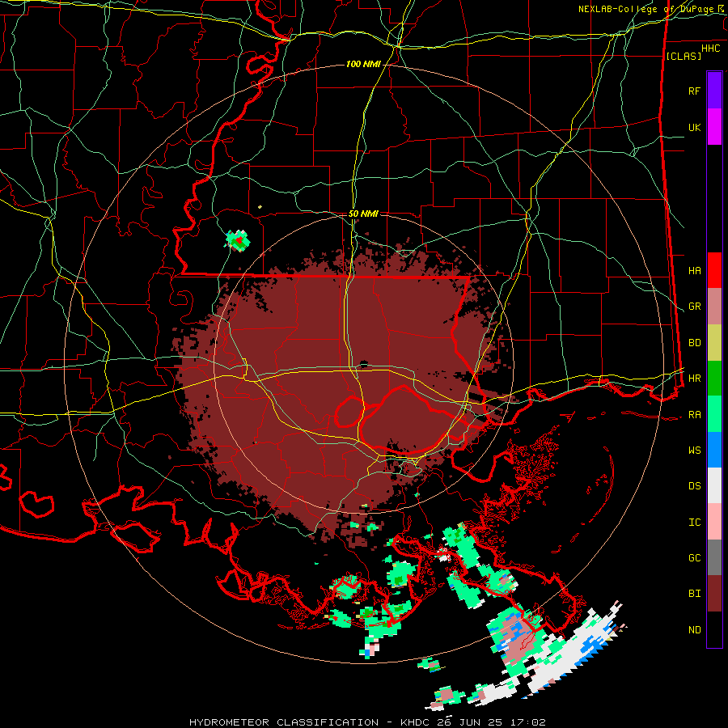Click the isolated storm cell northwest of 50 NMI ring

pyautogui.click(x=238, y=240)
